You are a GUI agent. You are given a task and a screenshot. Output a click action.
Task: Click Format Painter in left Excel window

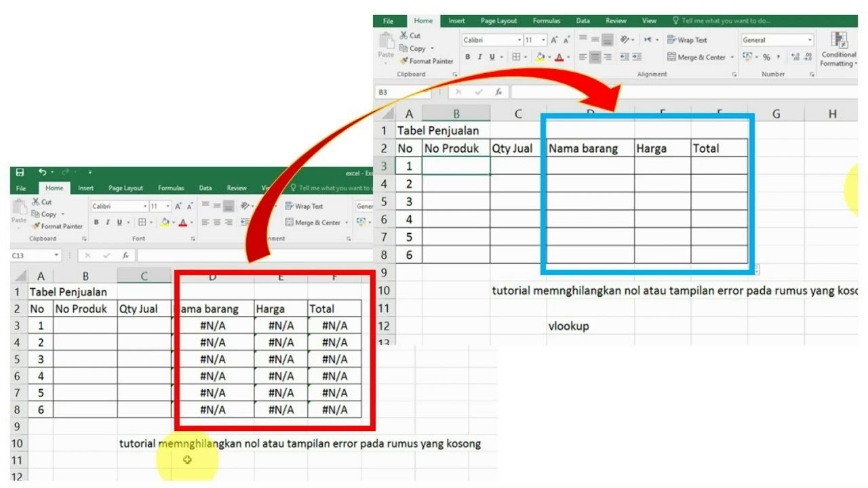click(x=57, y=226)
